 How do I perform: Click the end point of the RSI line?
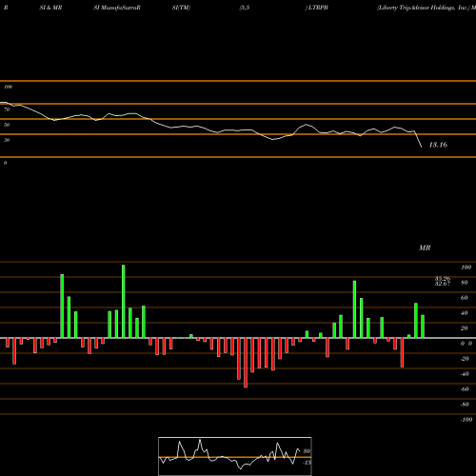[422, 148]
